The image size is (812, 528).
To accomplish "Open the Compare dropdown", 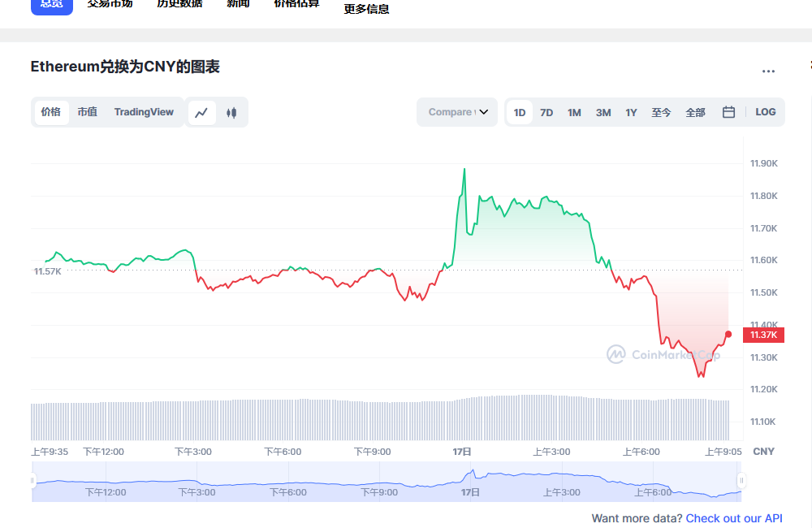I will pos(457,112).
